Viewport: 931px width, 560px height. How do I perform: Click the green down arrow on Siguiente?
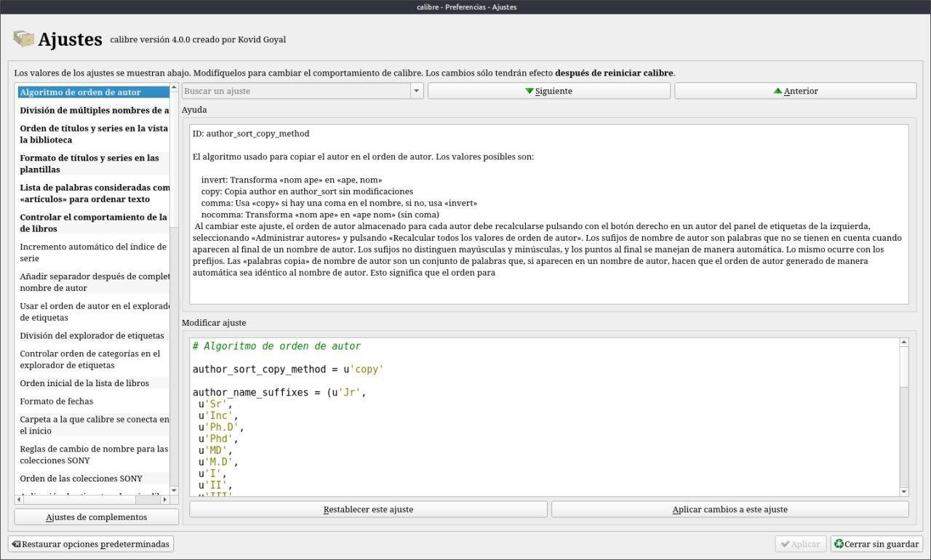coord(530,91)
